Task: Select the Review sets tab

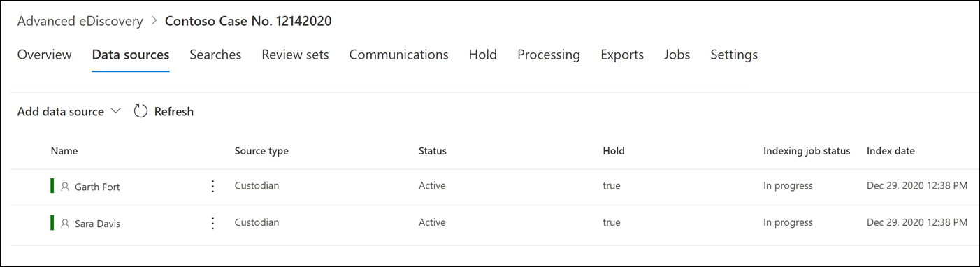Action: click(x=295, y=55)
